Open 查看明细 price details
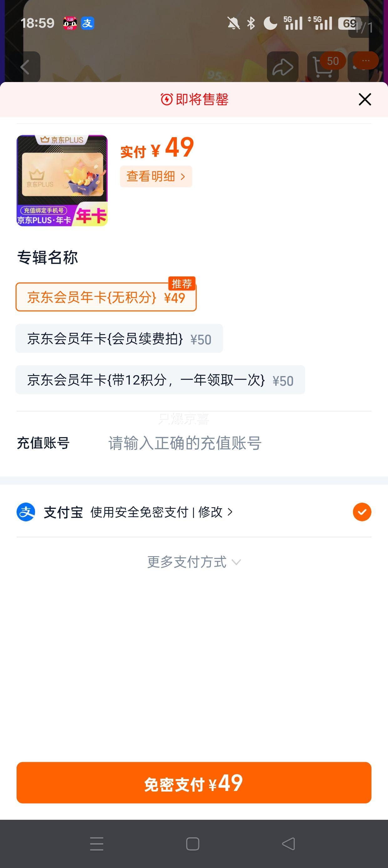388x868 pixels. (x=156, y=176)
